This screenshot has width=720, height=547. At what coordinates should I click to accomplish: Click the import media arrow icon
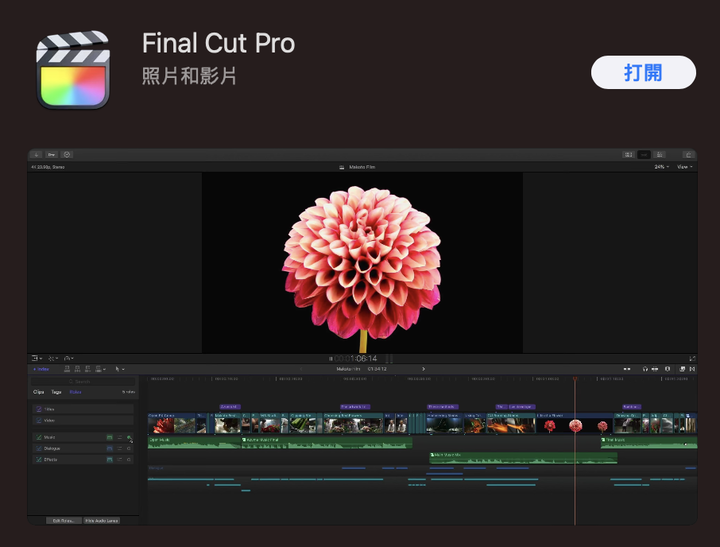click(36, 155)
